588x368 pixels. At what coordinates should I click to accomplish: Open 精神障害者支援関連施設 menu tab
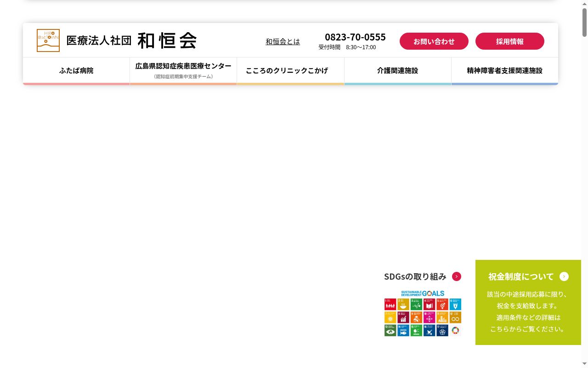tap(505, 71)
